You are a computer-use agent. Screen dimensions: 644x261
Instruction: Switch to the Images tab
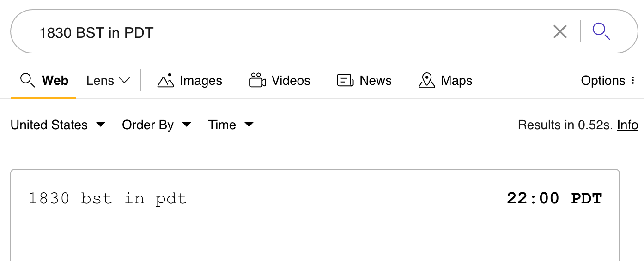201,81
